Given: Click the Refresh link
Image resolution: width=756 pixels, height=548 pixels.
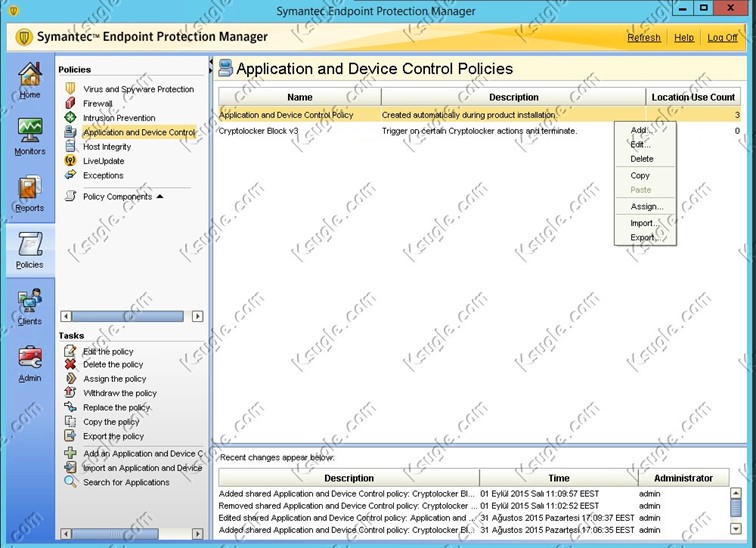Looking at the screenshot, I should 644,37.
